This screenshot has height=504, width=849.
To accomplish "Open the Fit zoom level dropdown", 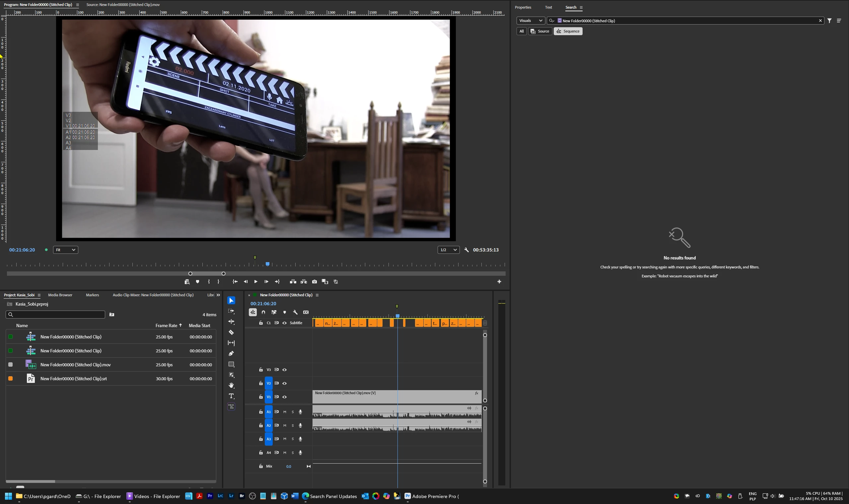I will pyautogui.click(x=66, y=250).
